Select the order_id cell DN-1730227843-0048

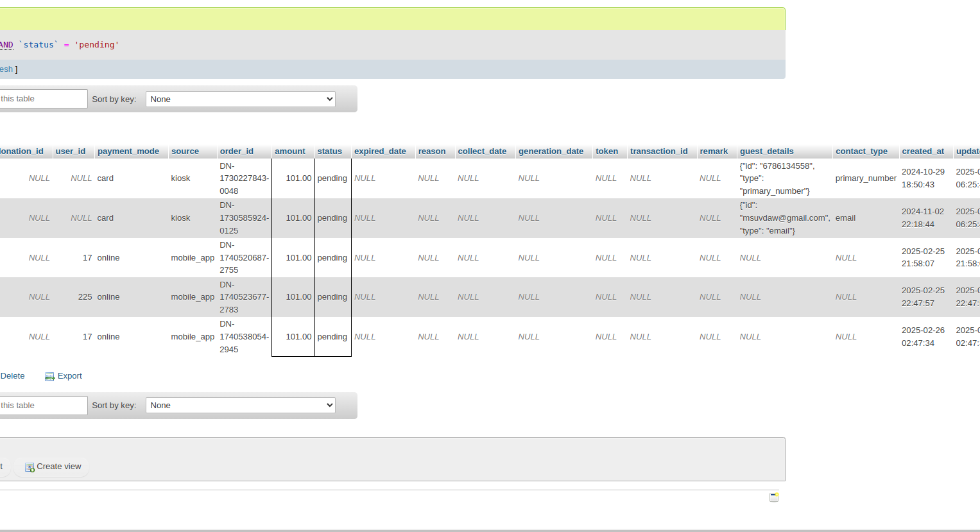point(244,178)
